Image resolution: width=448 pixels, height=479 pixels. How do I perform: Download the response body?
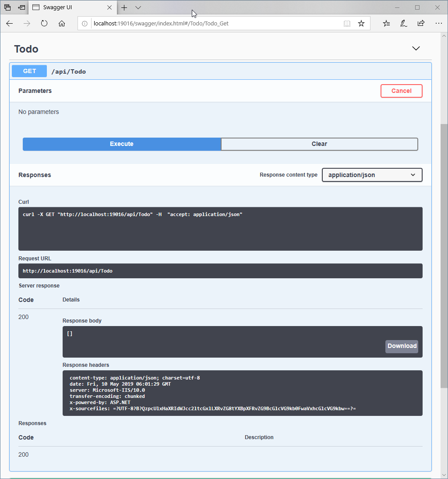click(x=402, y=346)
